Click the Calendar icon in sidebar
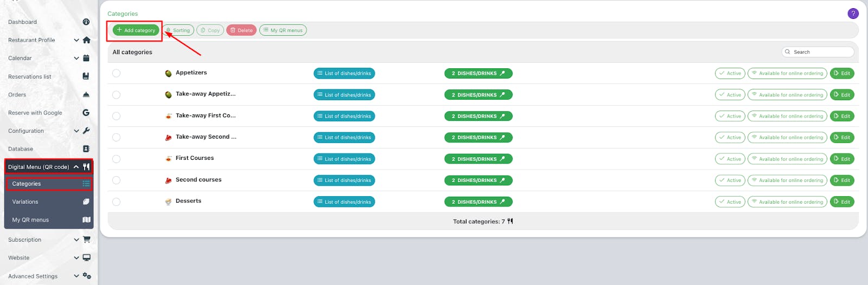This screenshot has height=285, width=868. click(86, 58)
